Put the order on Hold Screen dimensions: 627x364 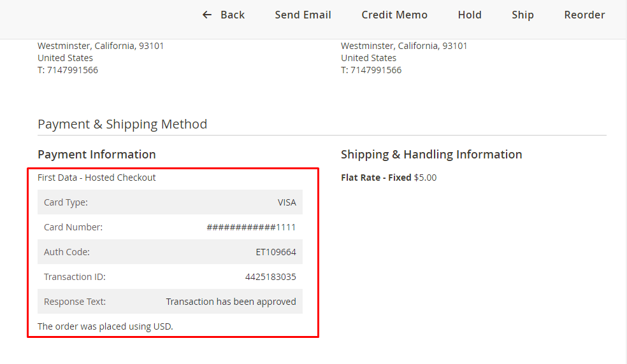(x=470, y=15)
